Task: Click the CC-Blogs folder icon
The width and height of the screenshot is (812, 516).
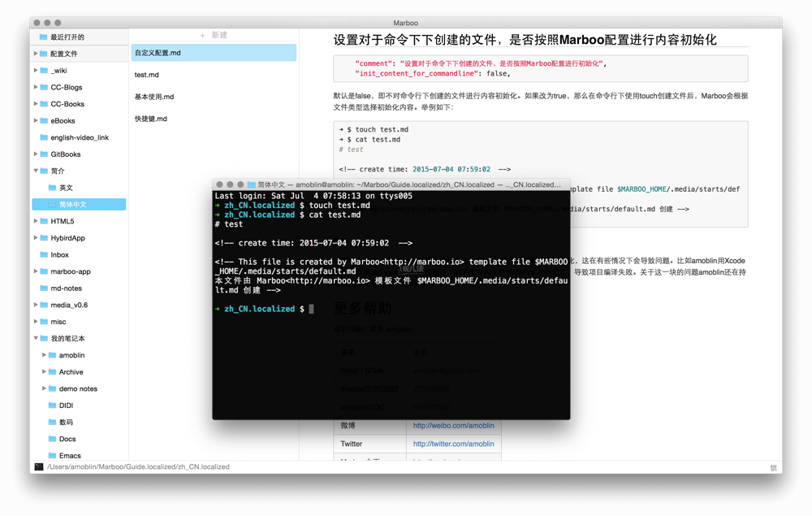Action: [x=44, y=87]
